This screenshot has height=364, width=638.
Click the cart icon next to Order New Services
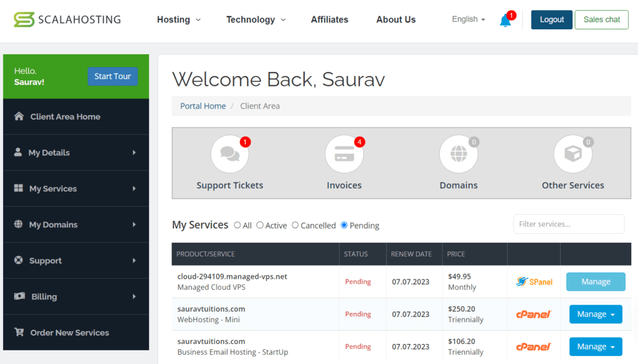pos(19,332)
